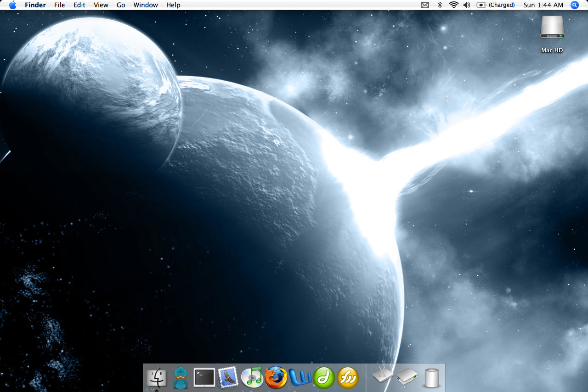The width and height of the screenshot is (588, 392).
Task: Click the volume speaker icon
Action: 467,5
